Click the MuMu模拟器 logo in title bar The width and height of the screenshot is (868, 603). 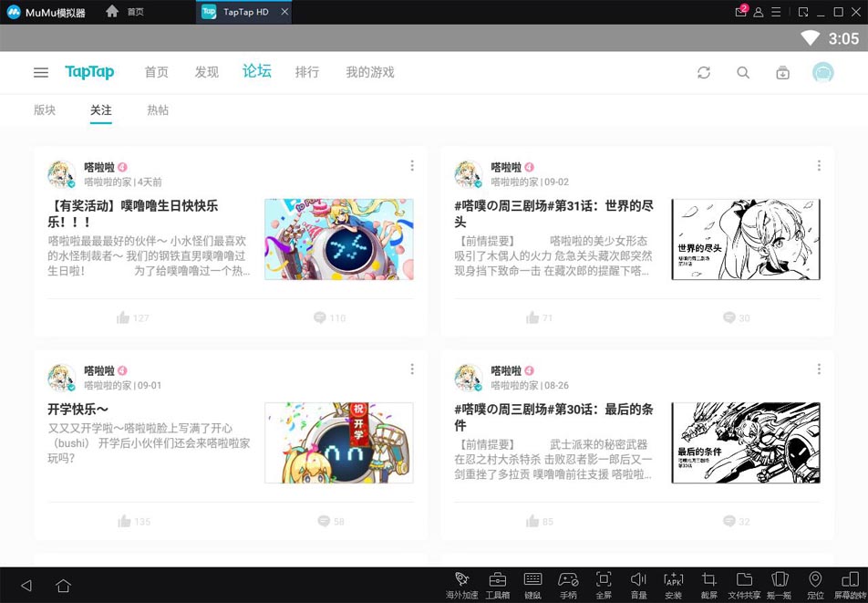pos(46,12)
